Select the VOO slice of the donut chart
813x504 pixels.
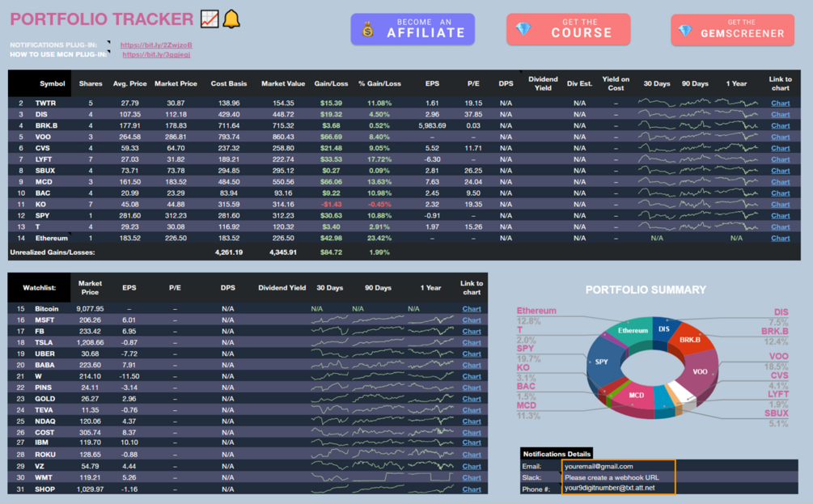coord(699,371)
